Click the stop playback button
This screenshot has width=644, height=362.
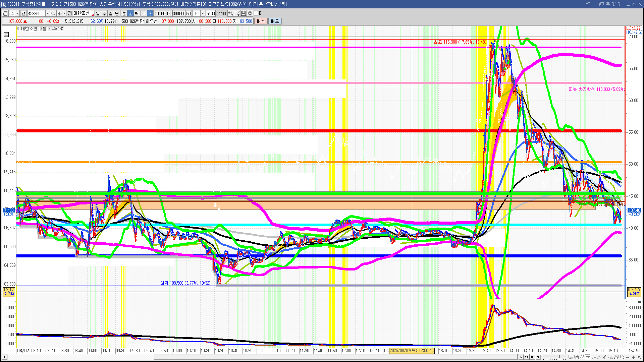(x=532, y=357)
